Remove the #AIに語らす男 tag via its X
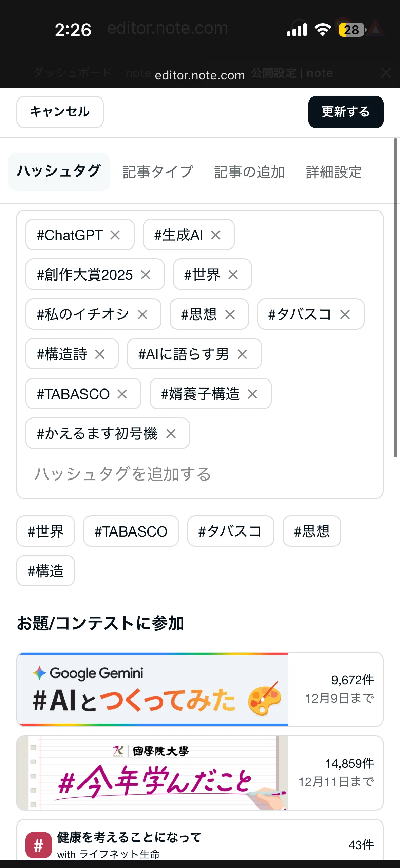 point(242,354)
